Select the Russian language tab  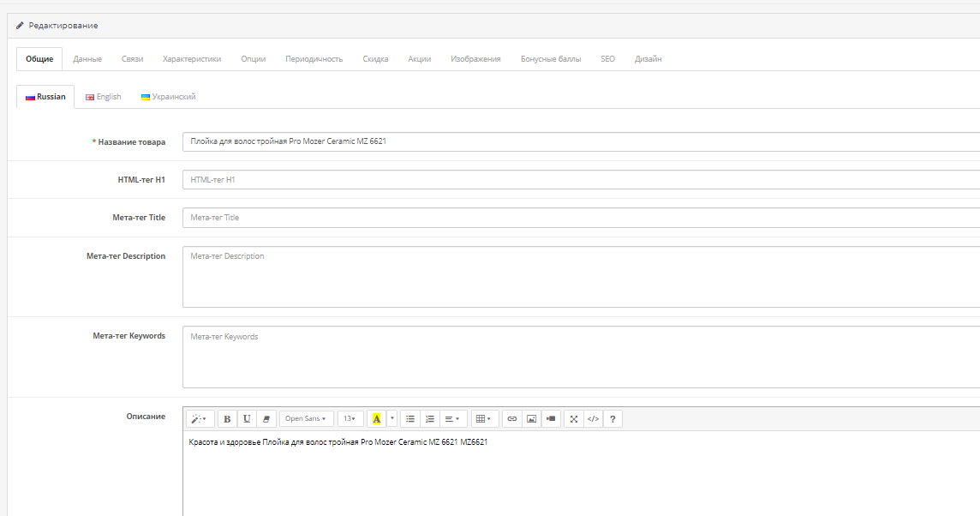(45, 97)
